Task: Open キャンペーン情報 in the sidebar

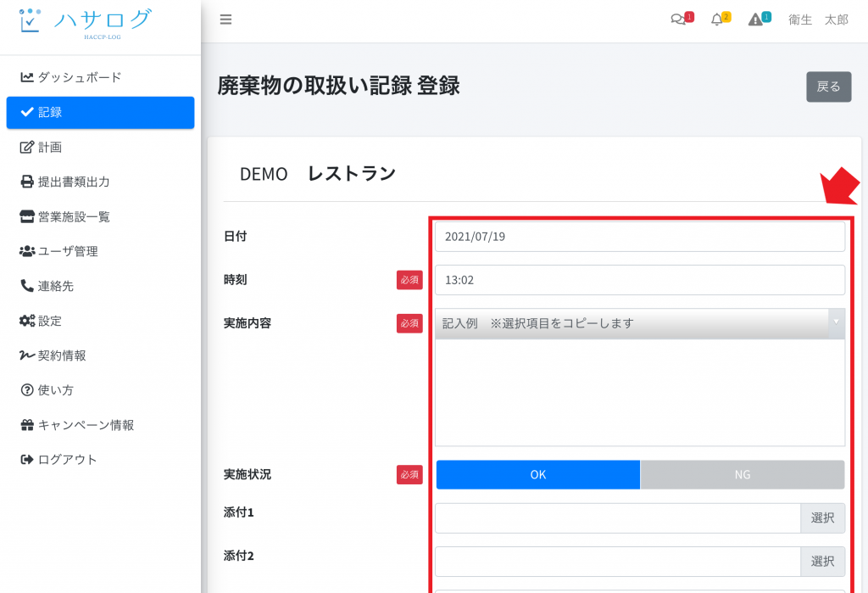Action: coord(100,425)
